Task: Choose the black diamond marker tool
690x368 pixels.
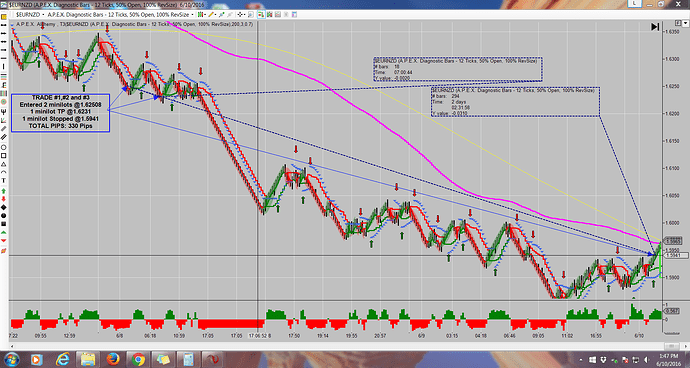Action: pyautogui.click(x=4, y=207)
